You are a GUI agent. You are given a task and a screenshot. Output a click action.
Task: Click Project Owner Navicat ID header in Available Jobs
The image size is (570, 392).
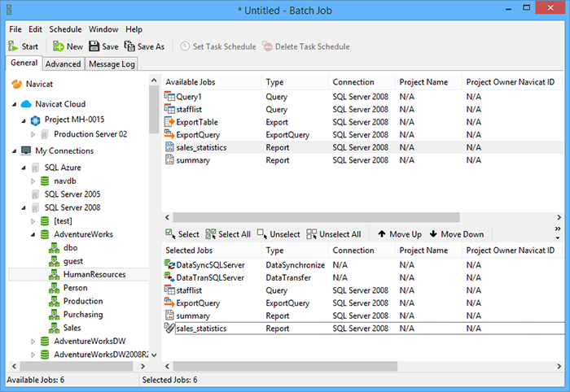(511, 82)
